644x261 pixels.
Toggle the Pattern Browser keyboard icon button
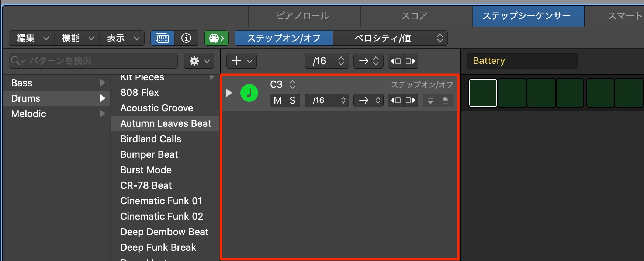click(162, 38)
